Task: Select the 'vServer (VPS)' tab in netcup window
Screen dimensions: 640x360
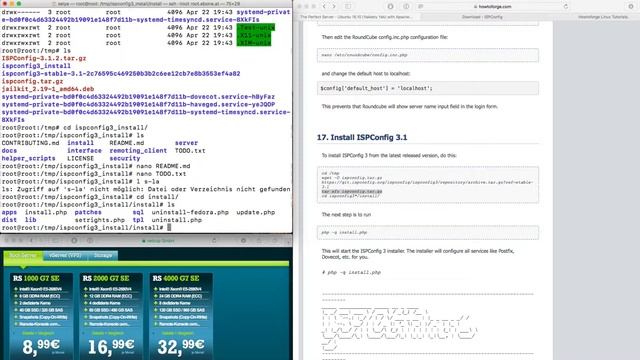Action: 65,256
